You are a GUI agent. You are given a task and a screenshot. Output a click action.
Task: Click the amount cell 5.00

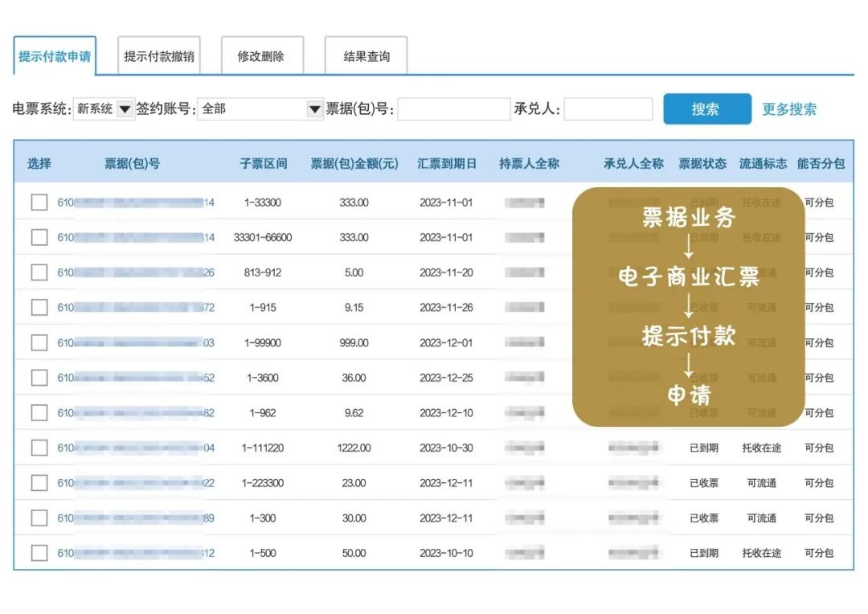(x=354, y=272)
